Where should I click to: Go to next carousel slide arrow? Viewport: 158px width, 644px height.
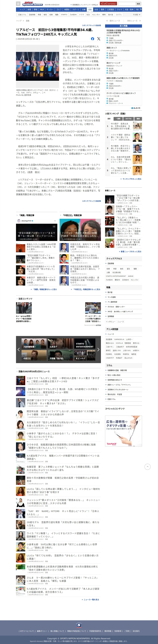coord(98,350)
